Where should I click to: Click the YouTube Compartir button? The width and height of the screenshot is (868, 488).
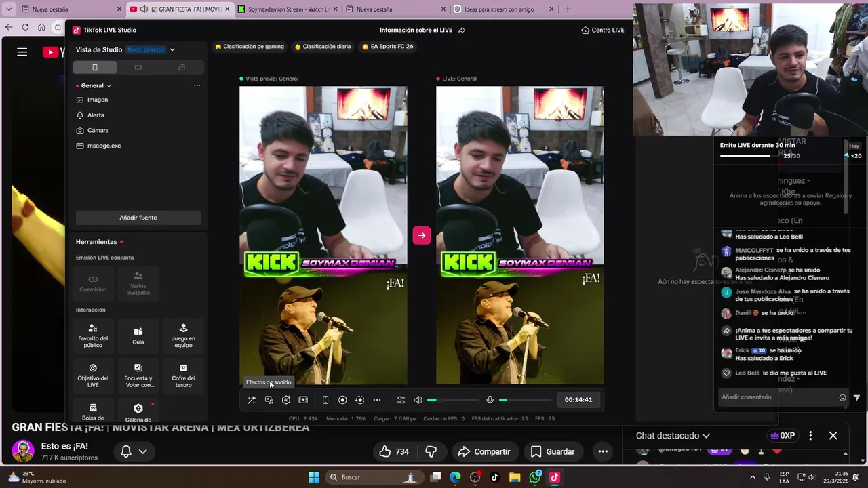(x=484, y=452)
